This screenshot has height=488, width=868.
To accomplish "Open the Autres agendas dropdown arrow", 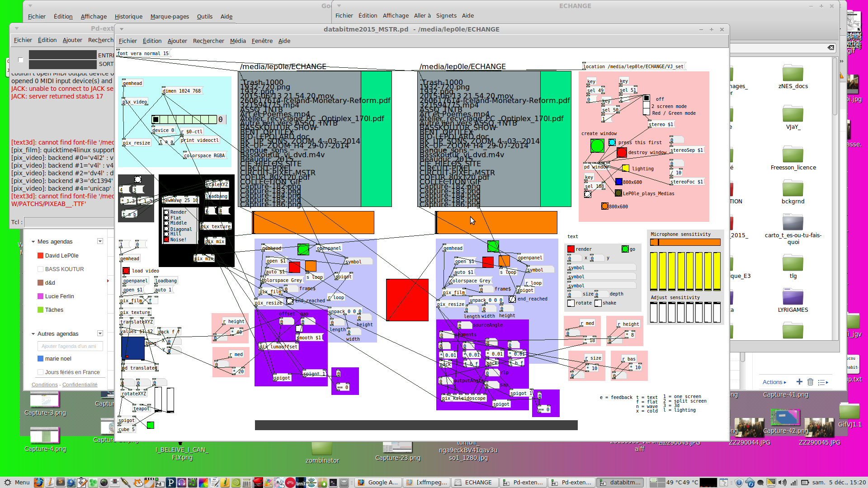I will click(100, 333).
